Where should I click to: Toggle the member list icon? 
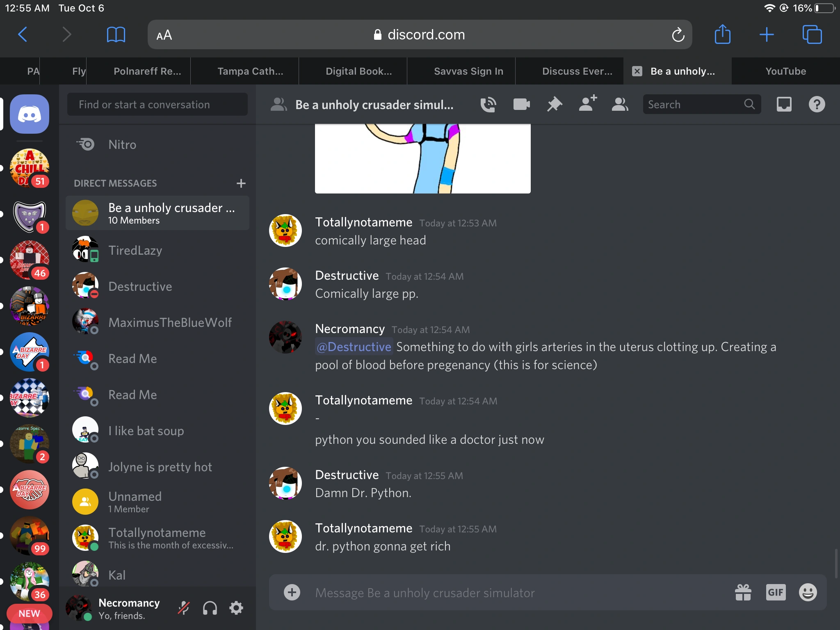[x=620, y=105]
